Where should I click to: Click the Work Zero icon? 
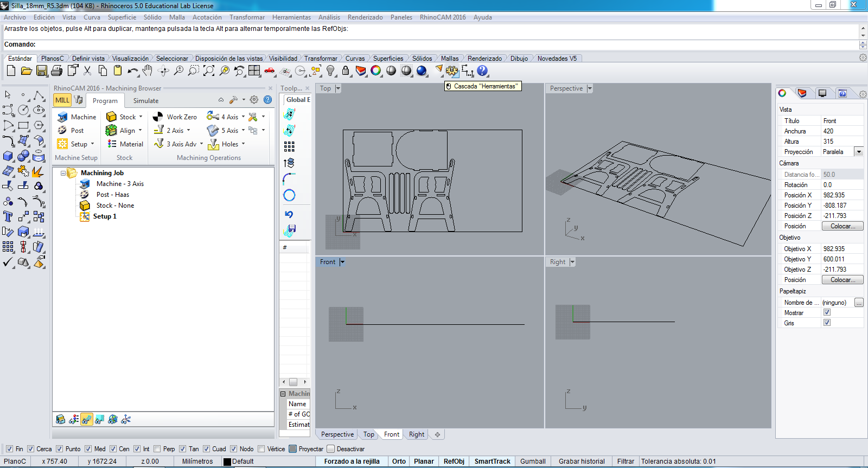pyautogui.click(x=158, y=117)
